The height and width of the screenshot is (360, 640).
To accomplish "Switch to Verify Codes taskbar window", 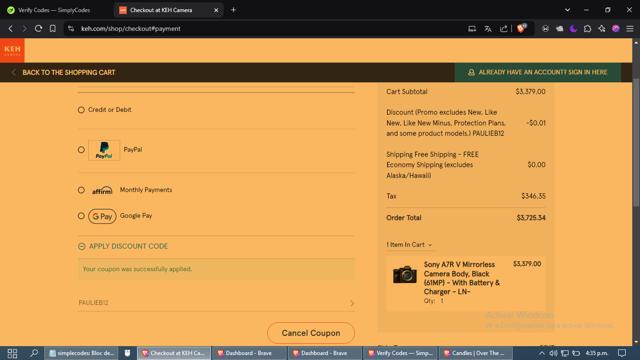I will click(x=400, y=353).
